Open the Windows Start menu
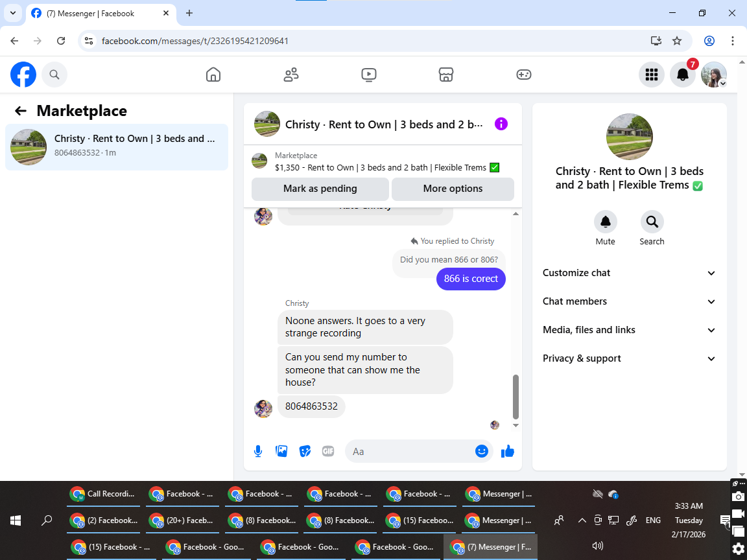 pyautogui.click(x=16, y=520)
